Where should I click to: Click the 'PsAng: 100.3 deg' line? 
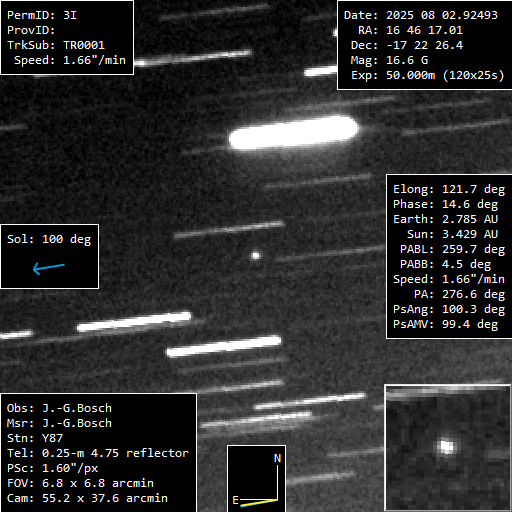449,309
